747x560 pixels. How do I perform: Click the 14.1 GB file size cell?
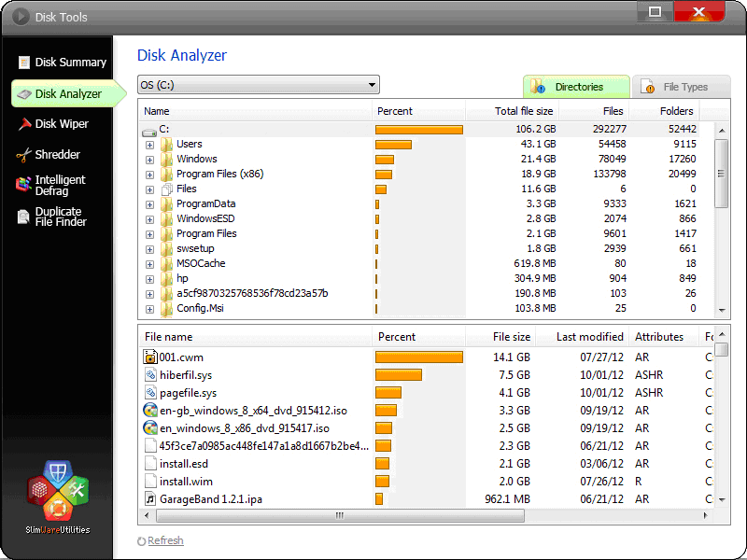pyautogui.click(x=511, y=357)
